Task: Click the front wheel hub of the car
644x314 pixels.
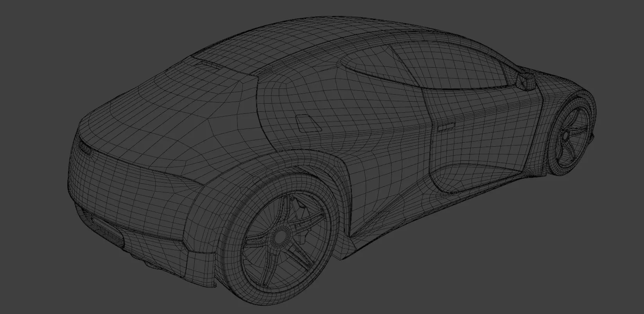Action: [x=565, y=135]
